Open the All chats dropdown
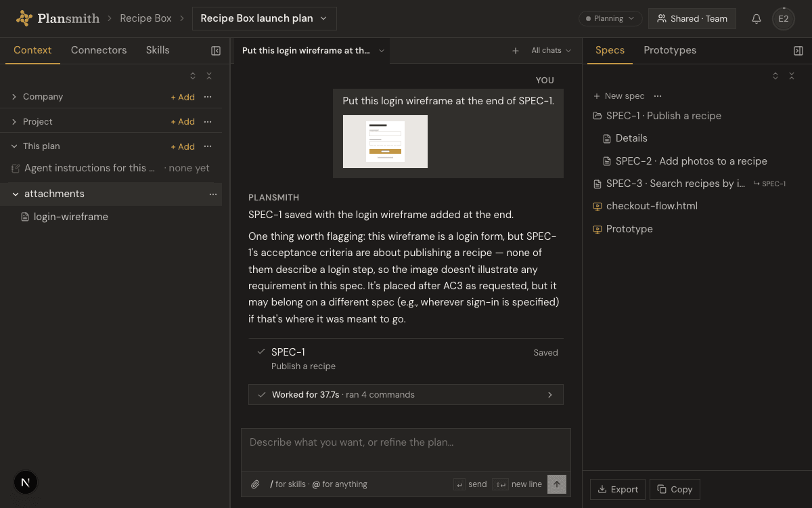This screenshot has width=812, height=508. point(551,51)
